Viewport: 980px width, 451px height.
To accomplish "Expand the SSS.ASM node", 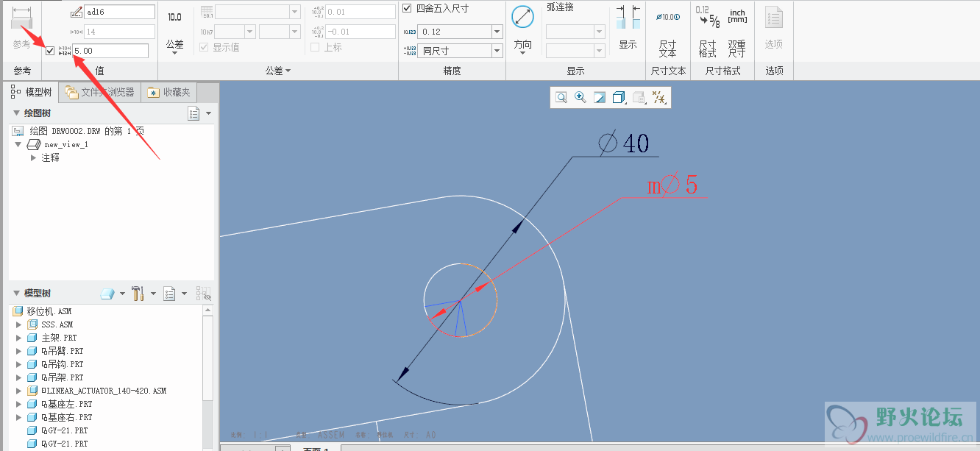I will click(x=18, y=324).
